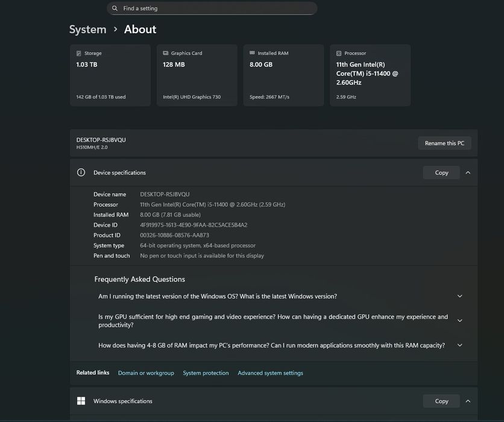Viewport: 504px width, 422px height.
Task: Open Advanced system settings
Action: 270,373
